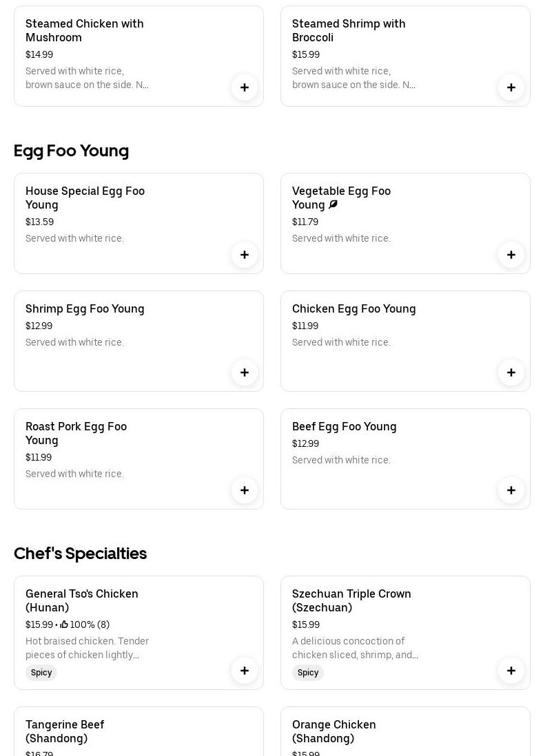
Task: Add Chicken Egg Foo Young to cart
Action: (x=511, y=372)
